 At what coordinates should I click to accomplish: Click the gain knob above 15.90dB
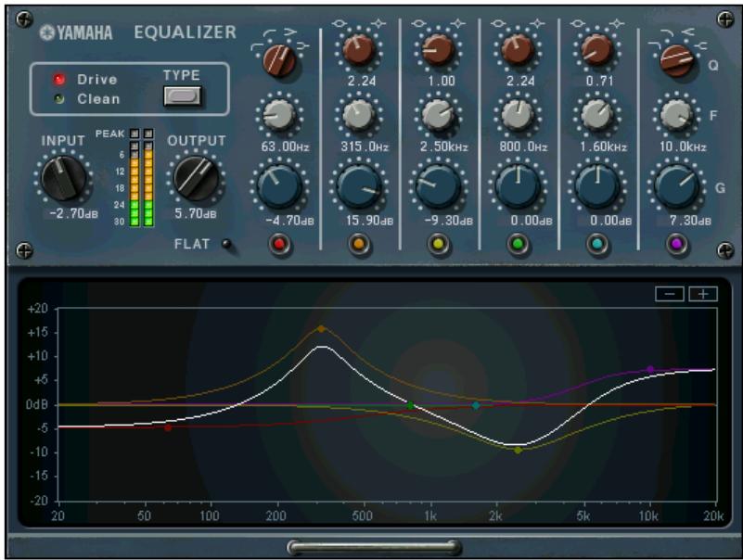tap(359, 186)
